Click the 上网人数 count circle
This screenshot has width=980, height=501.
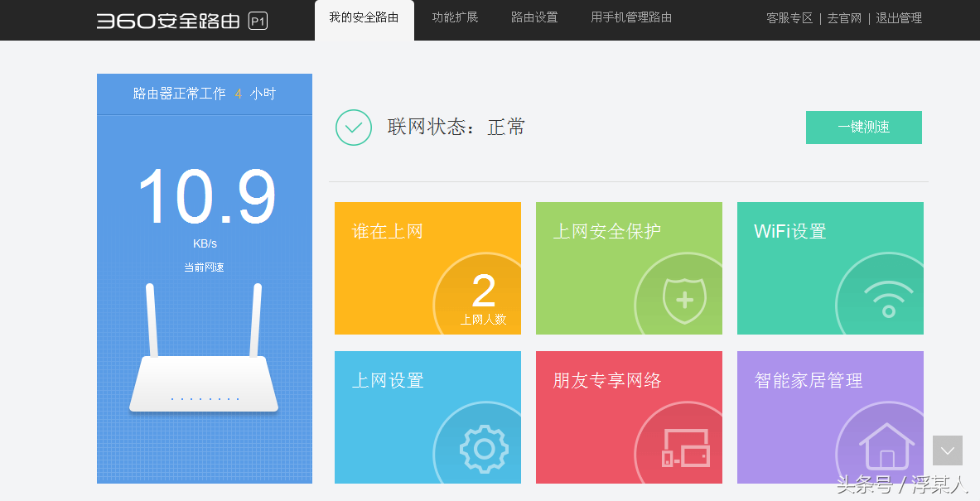click(x=477, y=294)
